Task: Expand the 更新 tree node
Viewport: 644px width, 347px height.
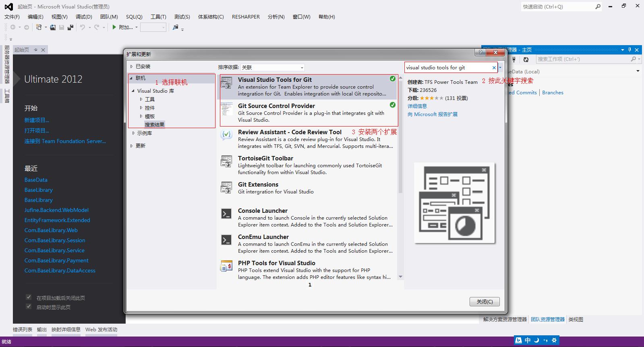Action: click(x=132, y=146)
